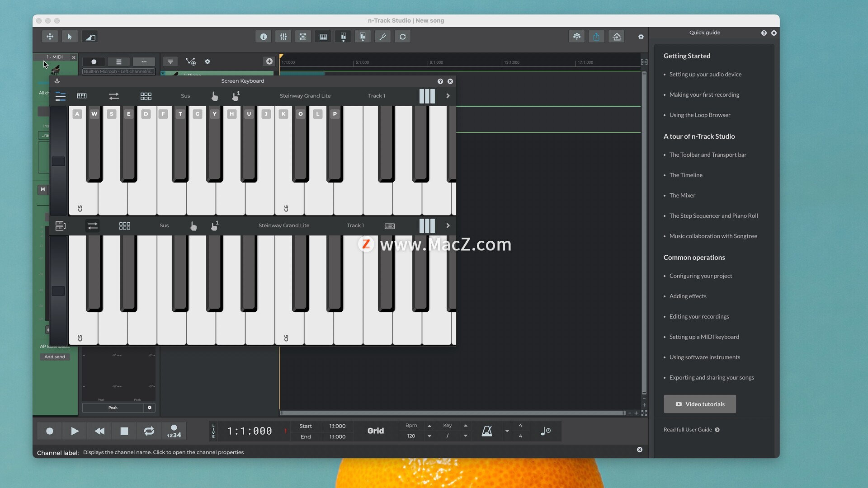
Task: Toggle the lower keyboard swap arrows button
Action: (93, 225)
